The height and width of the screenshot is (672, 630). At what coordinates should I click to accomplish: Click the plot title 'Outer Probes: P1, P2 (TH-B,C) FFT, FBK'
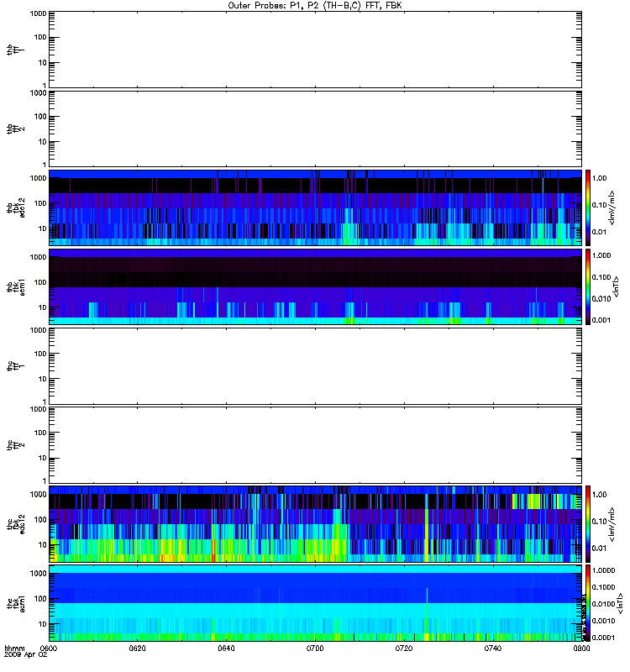315,6
